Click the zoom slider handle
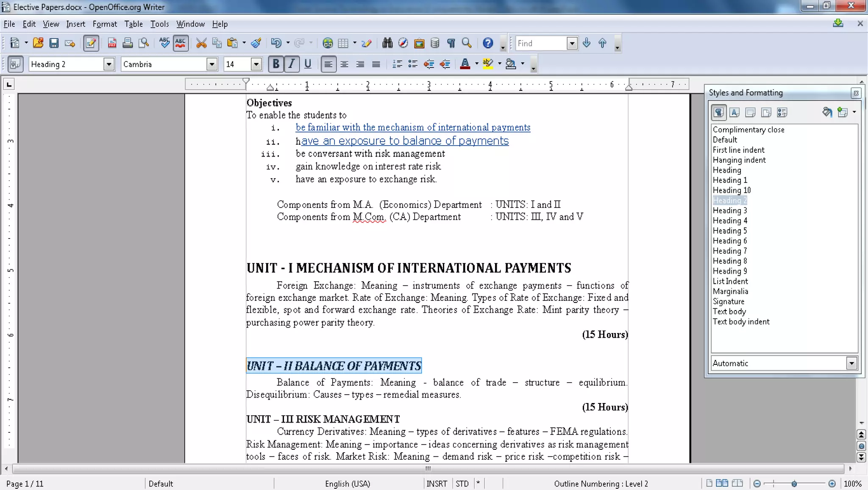Image resolution: width=868 pixels, height=490 pixels. (x=794, y=484)
